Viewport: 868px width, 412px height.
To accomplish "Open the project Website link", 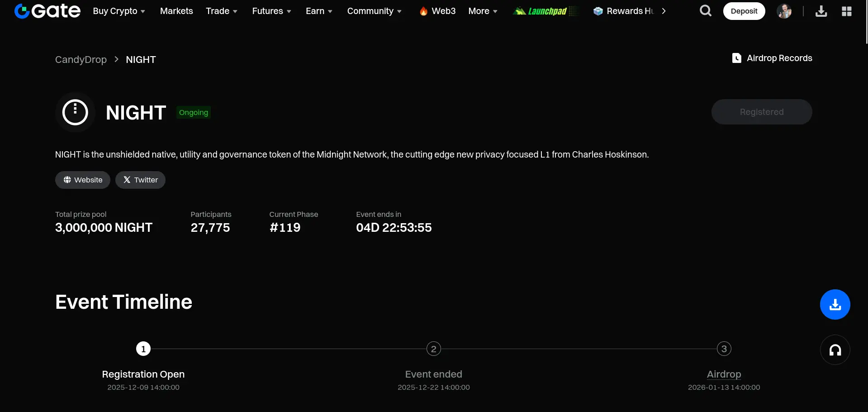I will (83, 180).
